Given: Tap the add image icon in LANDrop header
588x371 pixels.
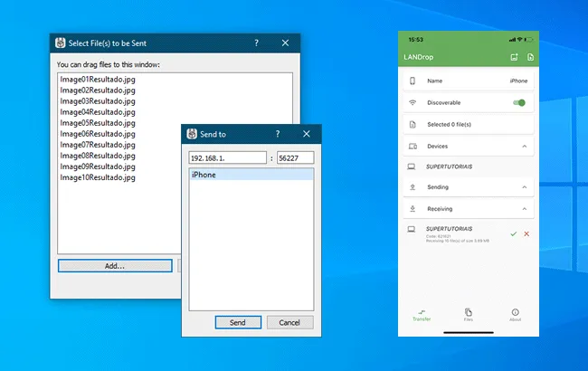Looking at the screenshot, I should pyautogui.click(x=514, y=58).
